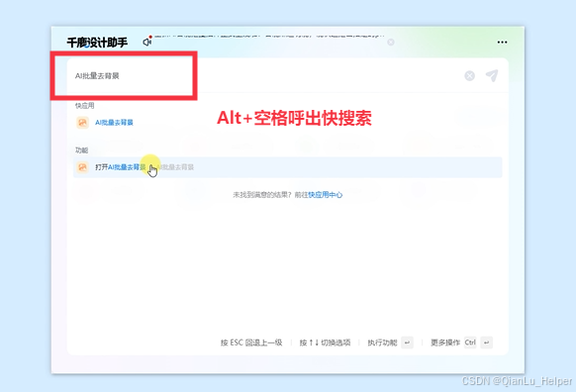Open the three-dot more options menu
This screenshot has width=576, height=392.
(x=502, y=43)
